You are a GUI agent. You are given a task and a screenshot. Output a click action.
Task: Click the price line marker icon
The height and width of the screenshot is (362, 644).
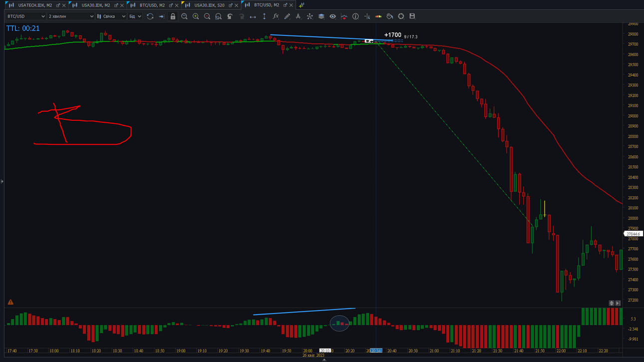(344, 16)
